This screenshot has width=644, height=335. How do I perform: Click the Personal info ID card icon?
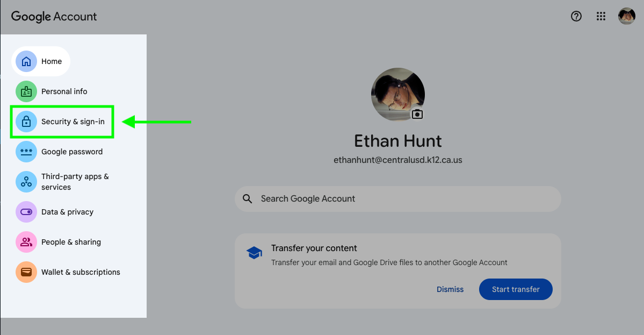(x=26, y=91)
